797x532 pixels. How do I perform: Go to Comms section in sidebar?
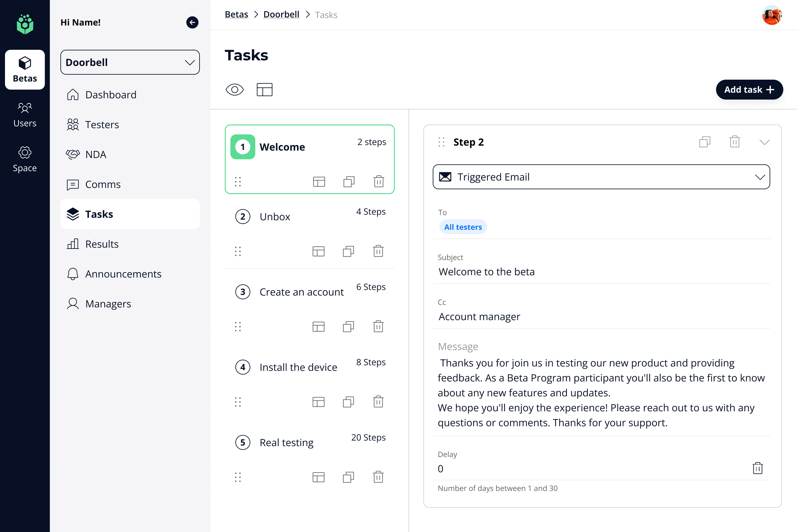tap(103, 184)
